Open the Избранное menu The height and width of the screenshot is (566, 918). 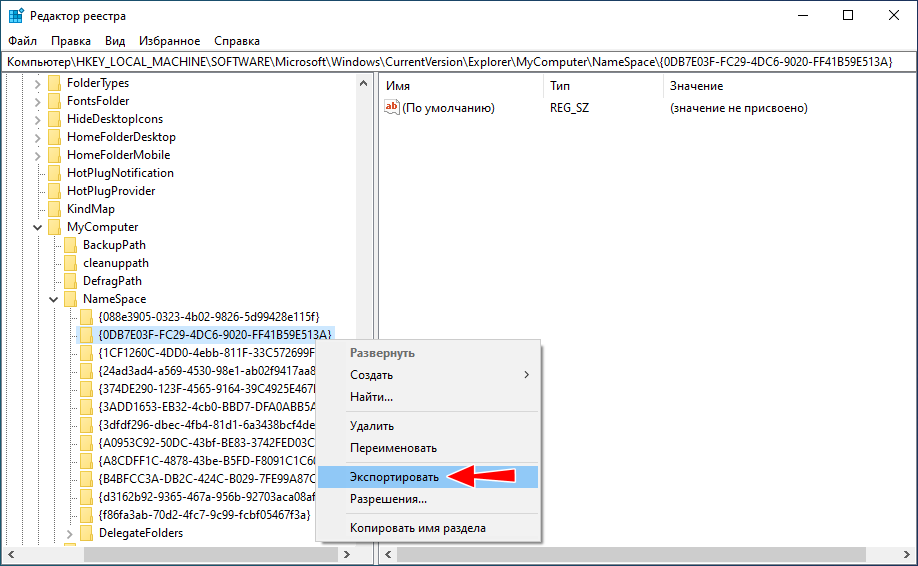coord(170,41)
